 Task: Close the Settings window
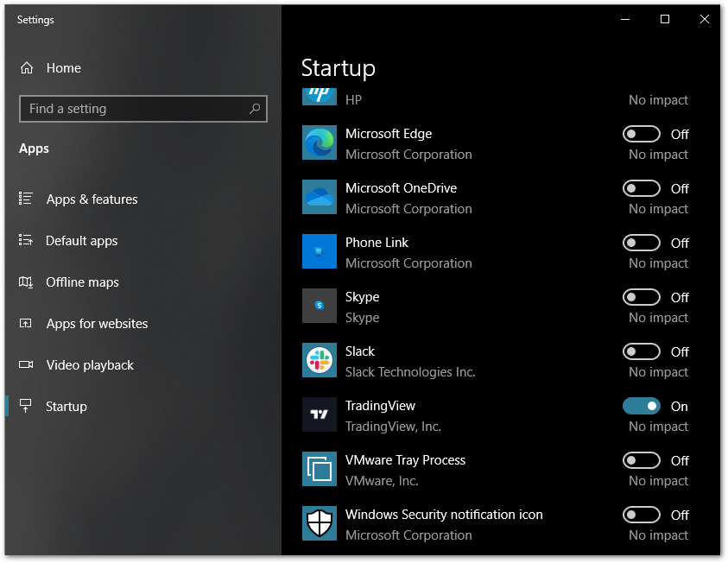[x=704, y=20]
